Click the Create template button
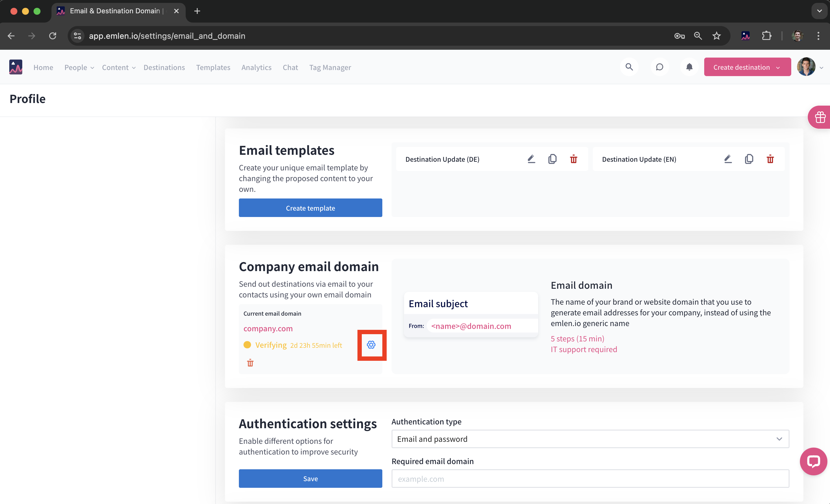 pos(310,208)
